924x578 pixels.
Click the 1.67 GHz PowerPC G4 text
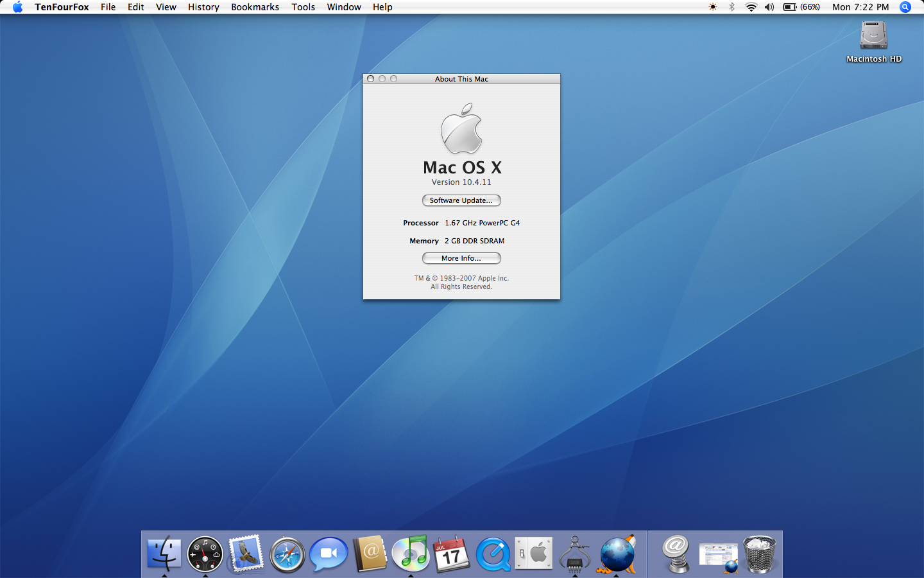[x=483, y=223]
